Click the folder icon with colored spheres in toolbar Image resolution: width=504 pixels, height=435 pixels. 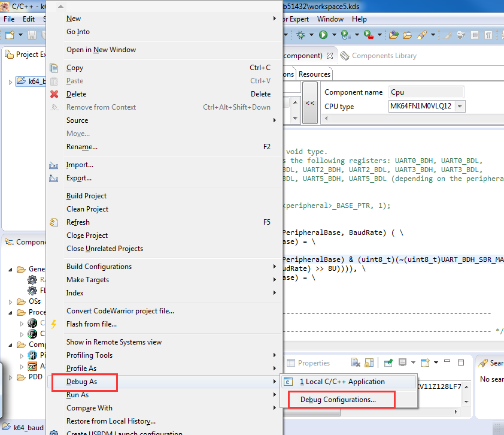coord(394,35)
